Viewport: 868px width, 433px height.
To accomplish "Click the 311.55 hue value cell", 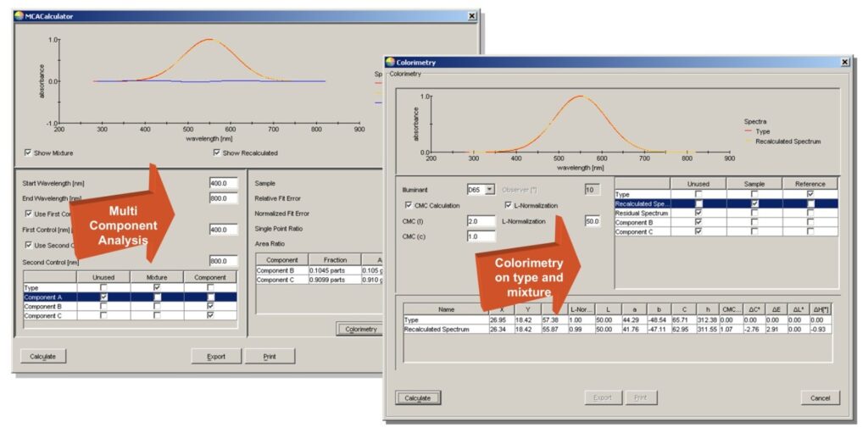I will [x=708, y=330].
